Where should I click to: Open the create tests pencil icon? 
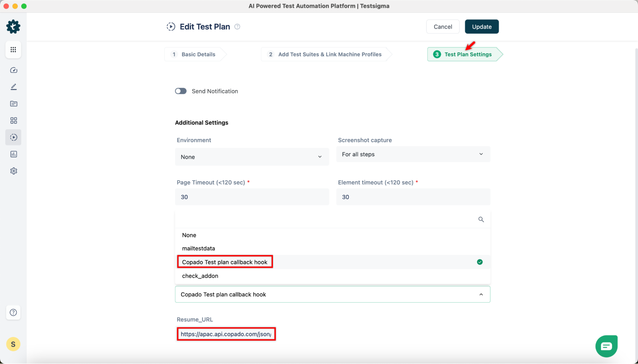[13, 87]
